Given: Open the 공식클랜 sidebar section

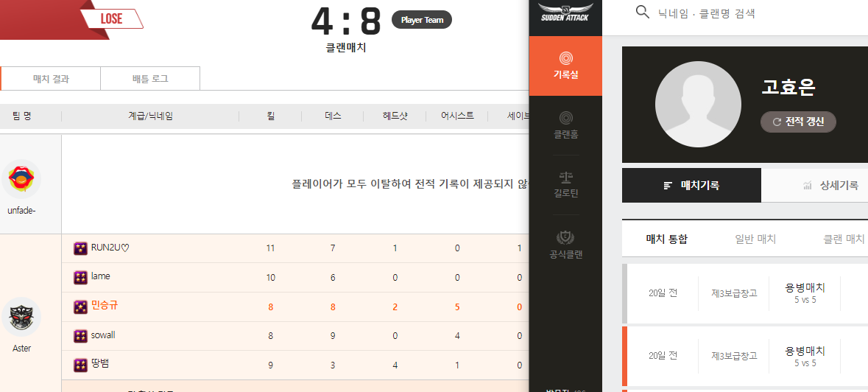Looking at the screenshot, I should 565,245.
